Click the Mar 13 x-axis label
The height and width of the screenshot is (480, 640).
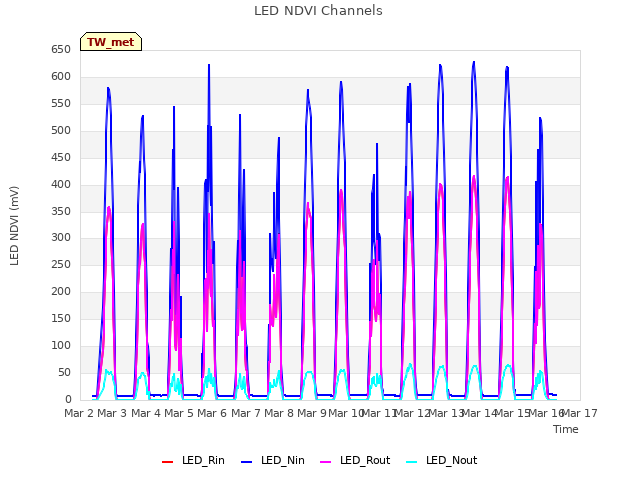click(x=445, y=413)
